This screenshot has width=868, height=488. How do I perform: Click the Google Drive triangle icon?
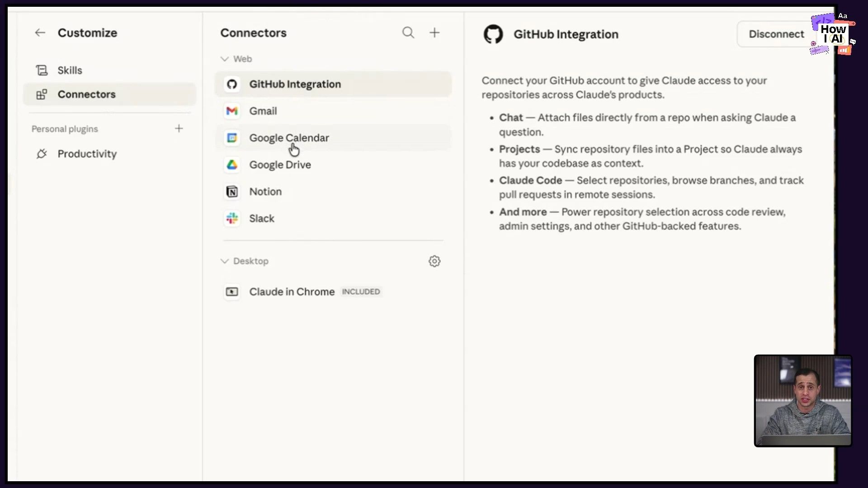(x=232, y=165)
